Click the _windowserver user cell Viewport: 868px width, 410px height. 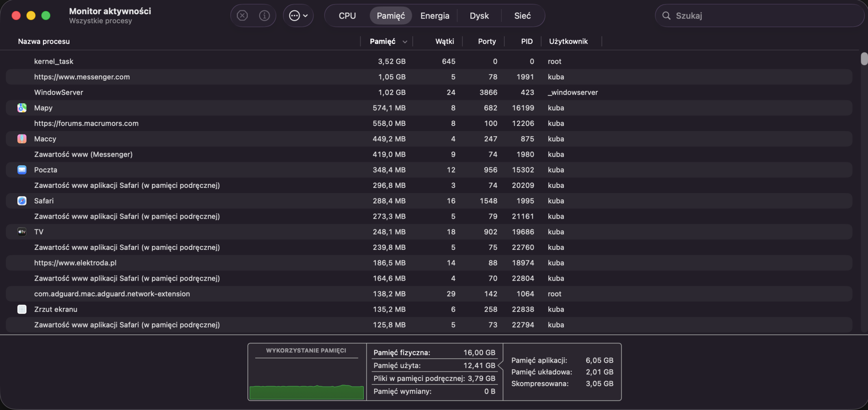(x=573, y=92)
